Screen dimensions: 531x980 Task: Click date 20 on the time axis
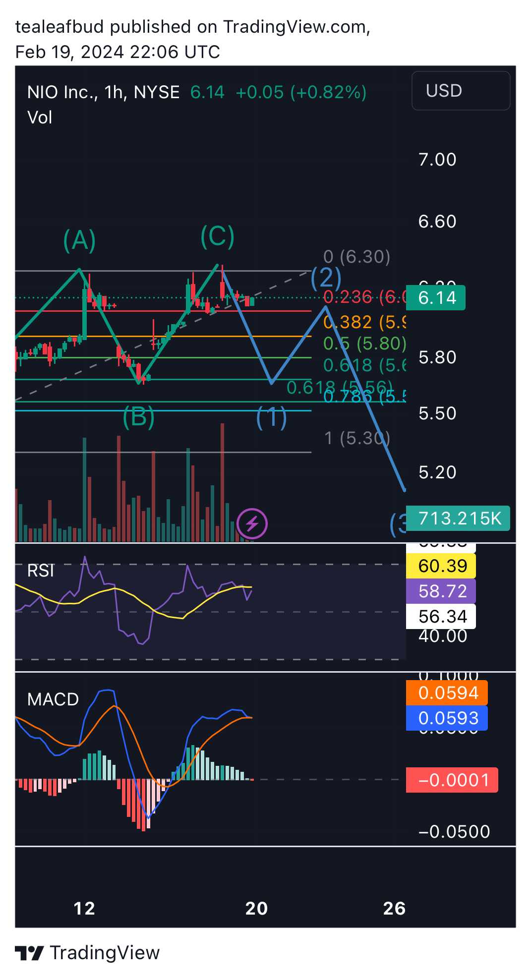tap(257, 909)
